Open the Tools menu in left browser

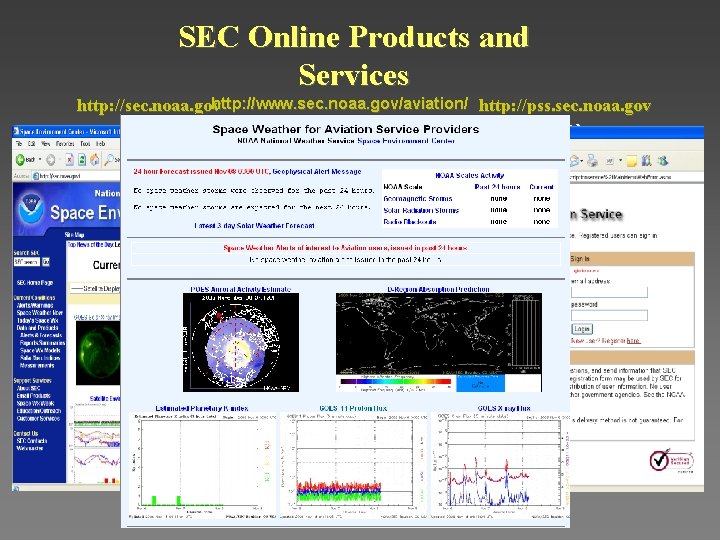tap(85, 144)
